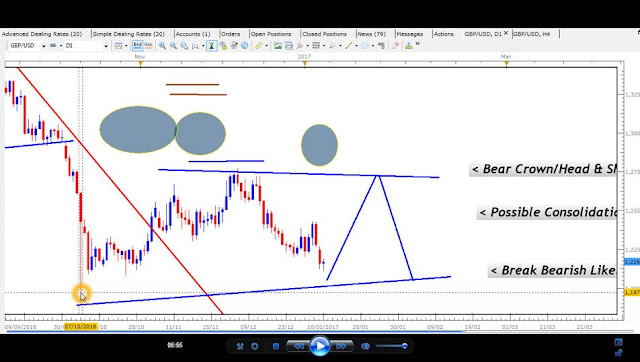Click the globe icon in toolbar
640x362 pixels.
tap(244, 46)
